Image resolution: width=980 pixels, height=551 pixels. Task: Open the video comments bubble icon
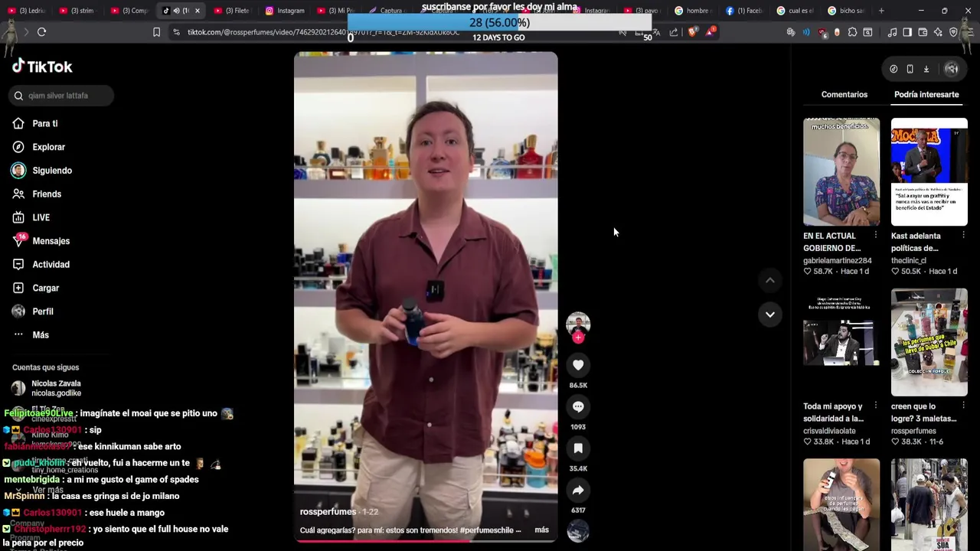tap(578, 407)
